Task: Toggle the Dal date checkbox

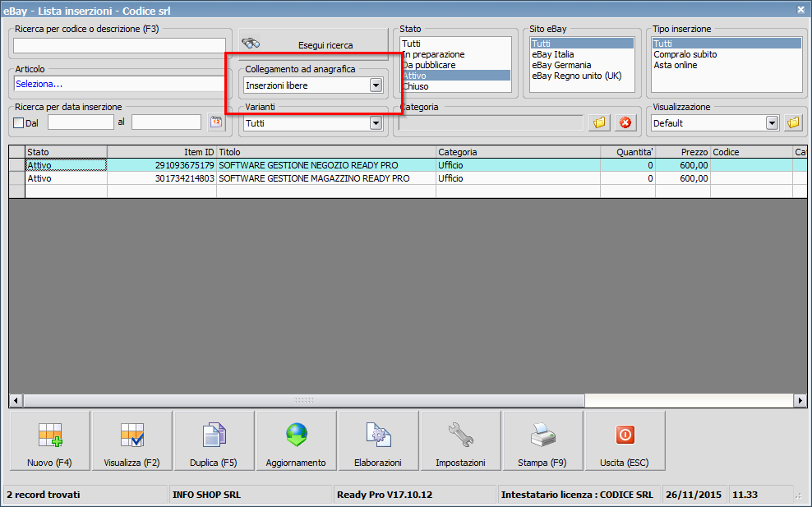Action: click(x=19, y=123)
